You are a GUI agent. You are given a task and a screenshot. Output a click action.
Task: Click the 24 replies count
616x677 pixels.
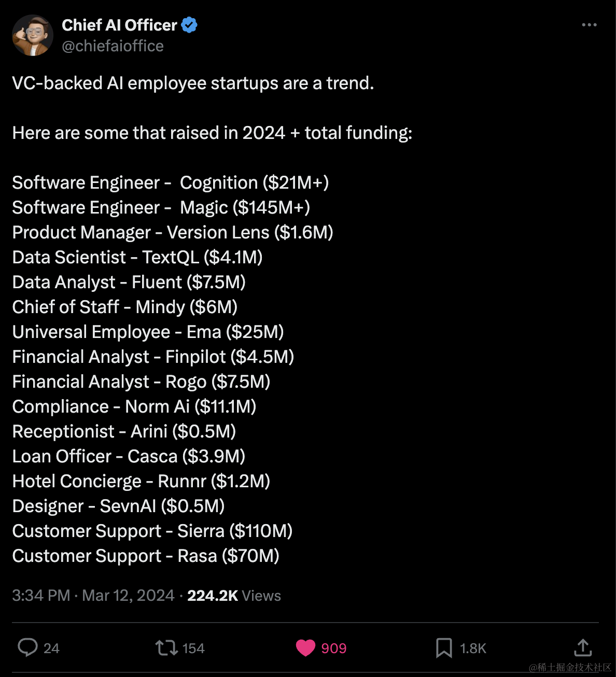click(51, 648)
